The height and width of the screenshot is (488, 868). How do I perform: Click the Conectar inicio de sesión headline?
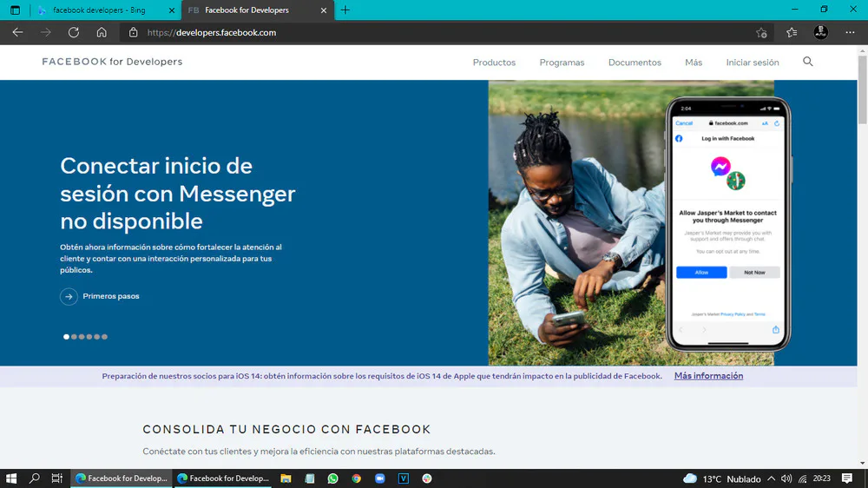pyautogui.click(x=178, y=194)
